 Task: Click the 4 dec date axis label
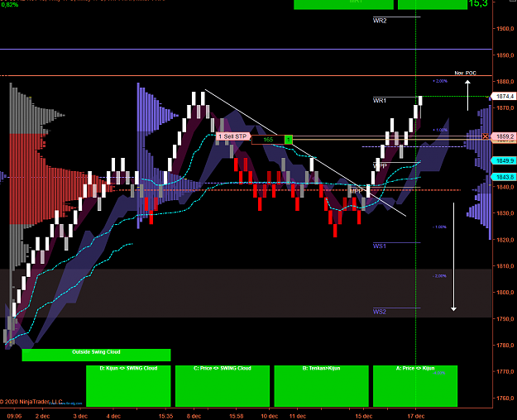[x=113, y=416]
